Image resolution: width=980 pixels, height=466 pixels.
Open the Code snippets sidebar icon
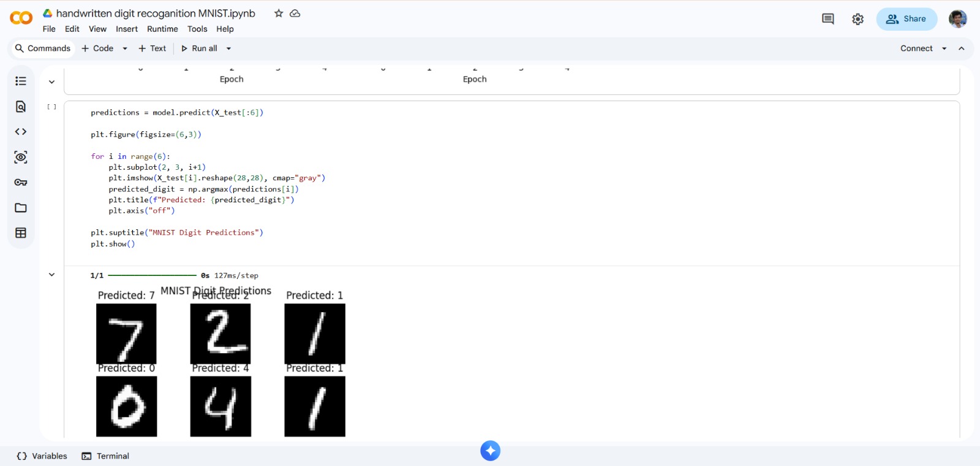[21, 132]
